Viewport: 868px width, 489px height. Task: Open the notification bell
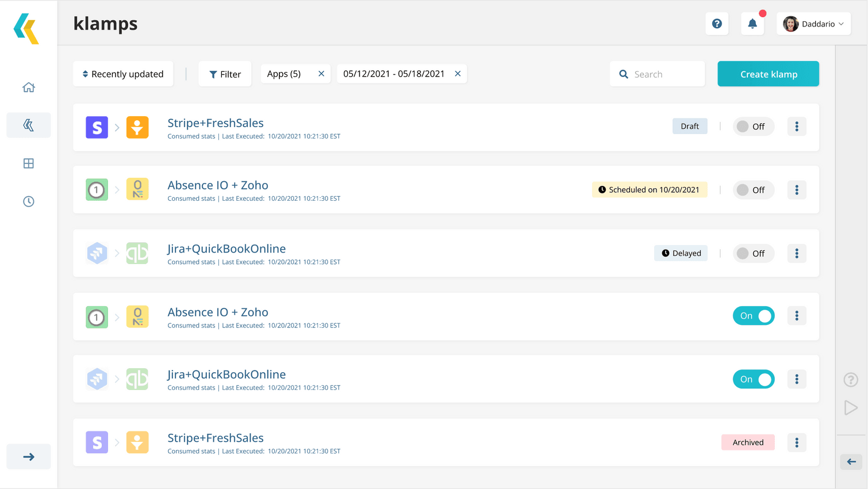point(752,23)
